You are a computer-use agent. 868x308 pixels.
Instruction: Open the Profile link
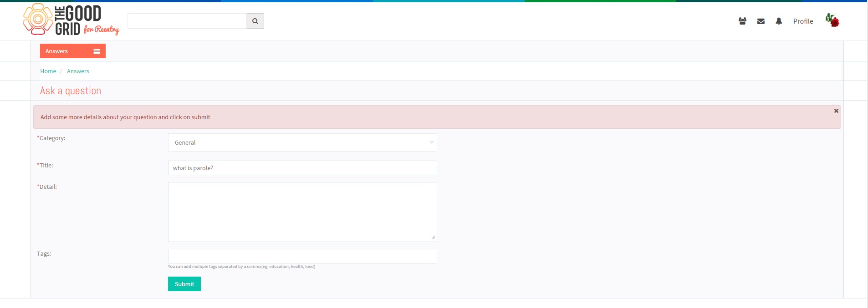tap(803, 21)
